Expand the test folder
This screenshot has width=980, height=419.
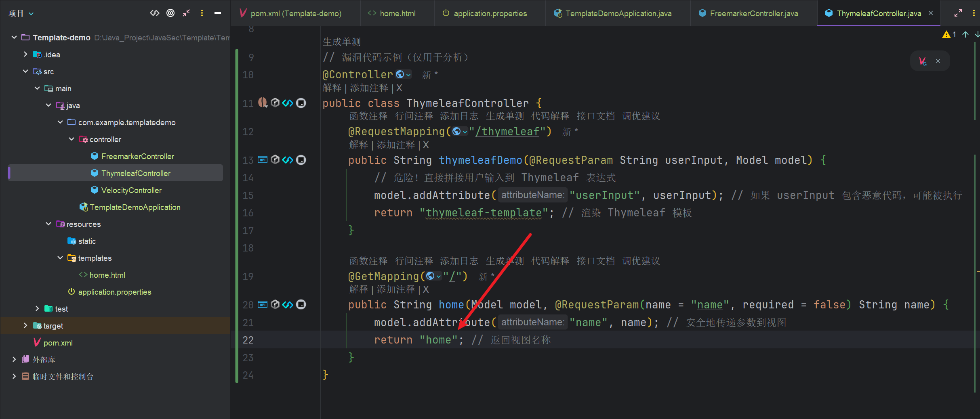(x=37, y=309)
